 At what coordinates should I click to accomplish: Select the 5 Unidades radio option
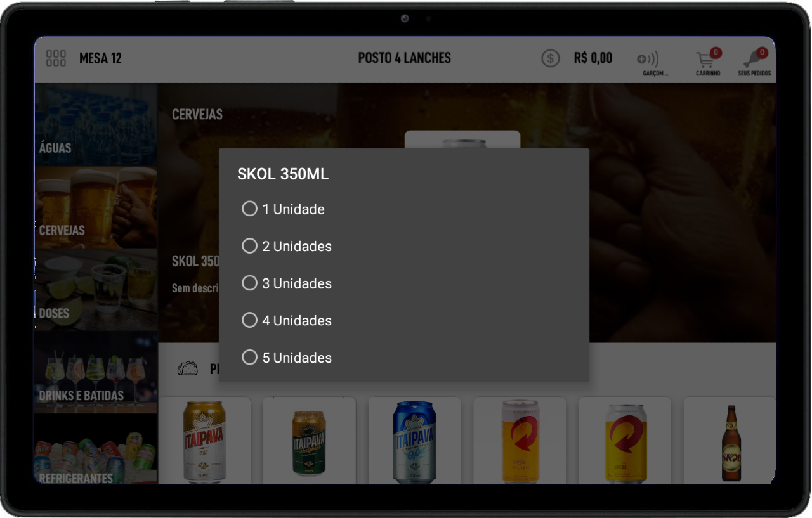point(287,358)
